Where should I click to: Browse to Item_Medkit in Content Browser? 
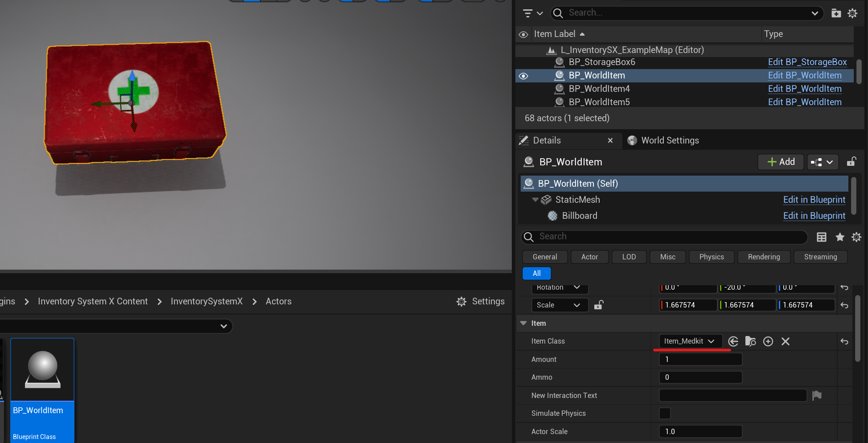pyautogui.click(x=751, y=341)
